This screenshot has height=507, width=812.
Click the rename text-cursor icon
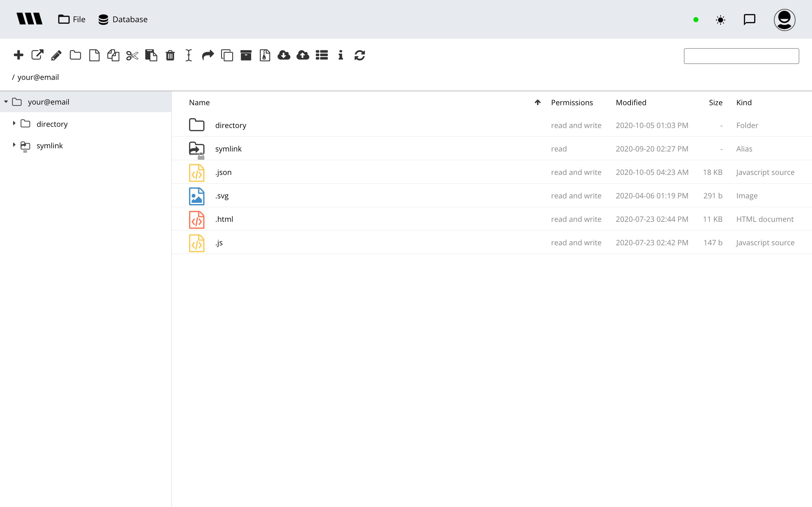[x=189, y=55]
